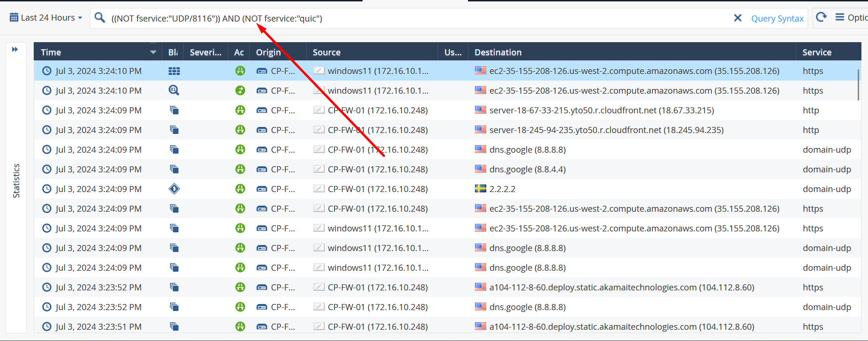Click "domain-udp" service in the 2.2.2.2 row
This screenshot has height=341, width=868.
[x=827, y=189]
